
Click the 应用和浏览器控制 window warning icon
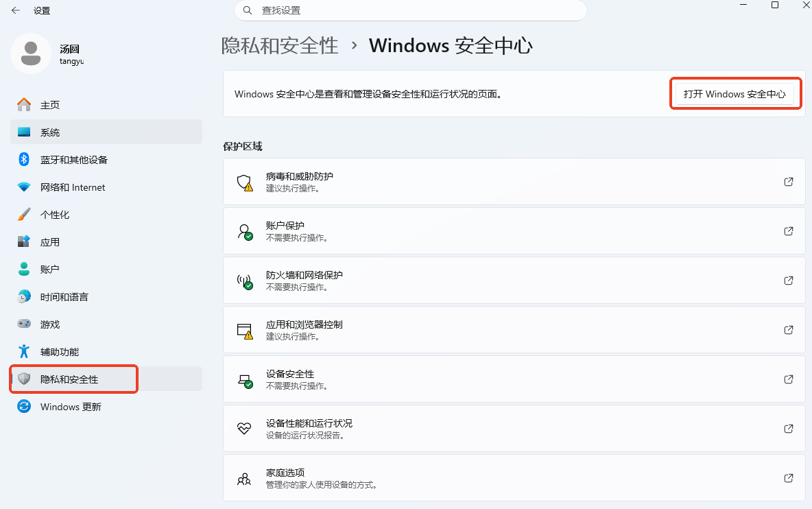(x=245, y=331)
